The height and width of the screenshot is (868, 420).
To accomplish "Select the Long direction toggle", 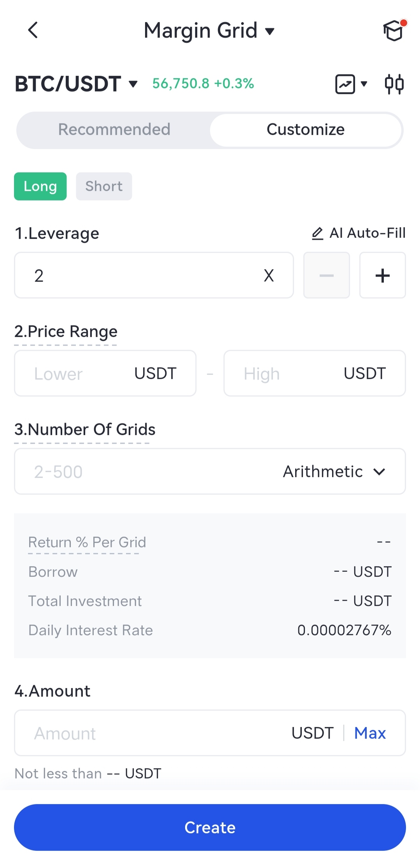I will coord(40,186).
